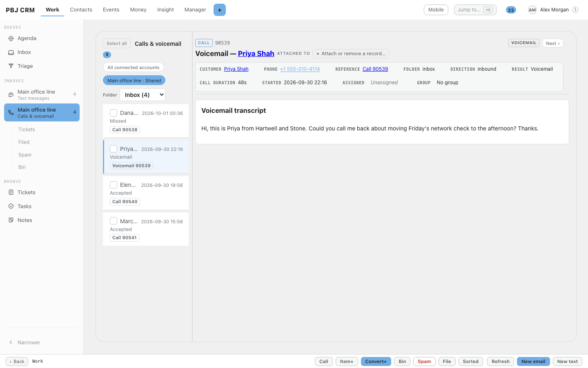Image resolution: width=588 pixels, height=368 pixels.
Task: Click the Tasks checkmark icon
Action: click(x=11, y=206)
